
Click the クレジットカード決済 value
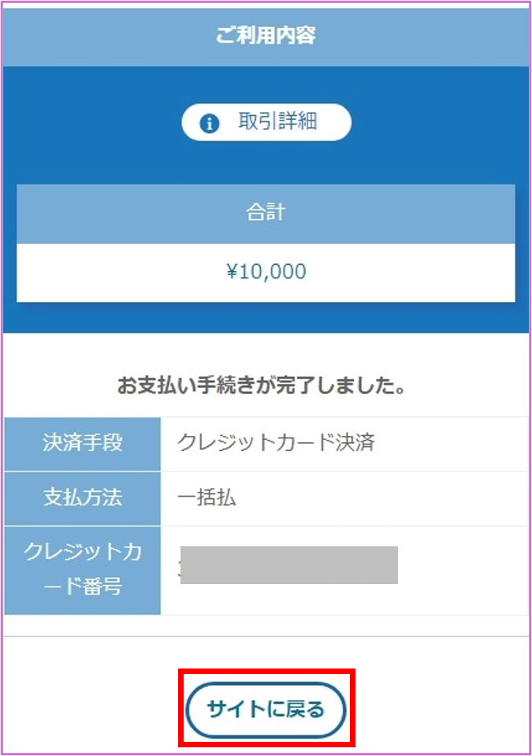pos(276,443)
